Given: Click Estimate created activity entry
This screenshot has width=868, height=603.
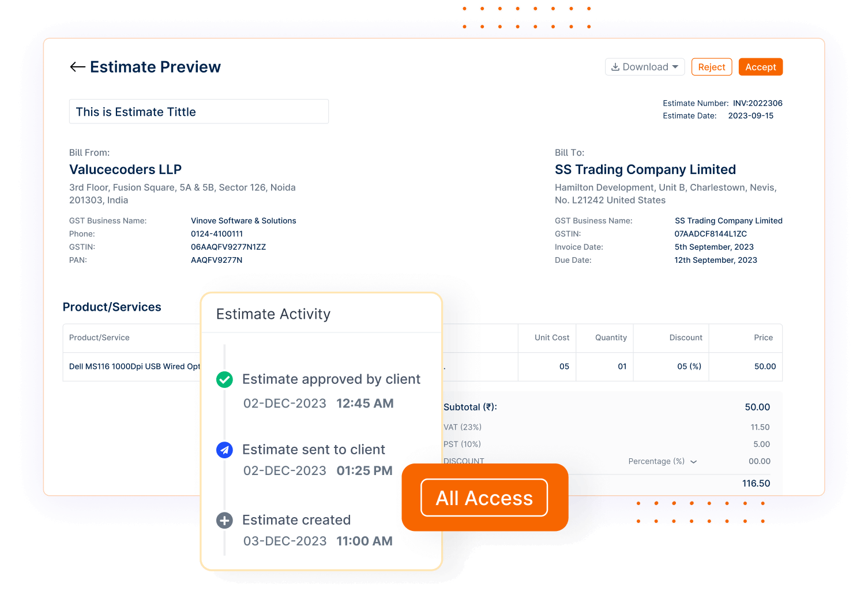Looking at the screenshot, I should pyautogui.click(x=296, y=520).
